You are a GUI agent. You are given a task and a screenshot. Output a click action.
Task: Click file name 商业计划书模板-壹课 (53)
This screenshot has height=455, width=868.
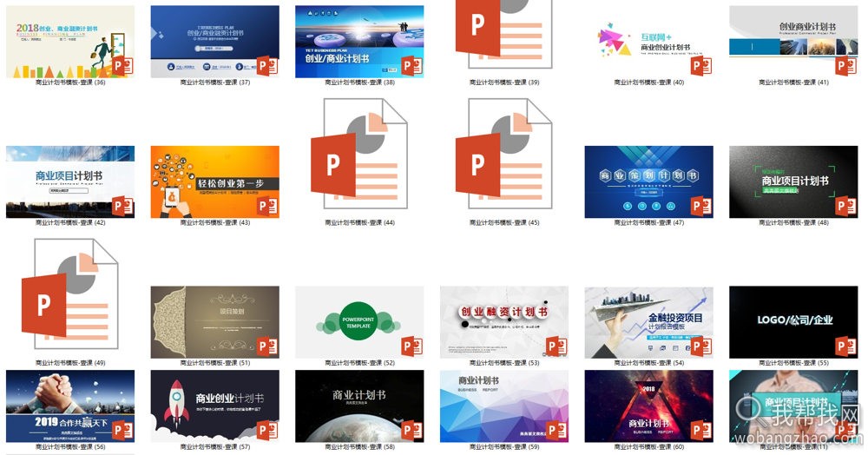coord(503,363)
